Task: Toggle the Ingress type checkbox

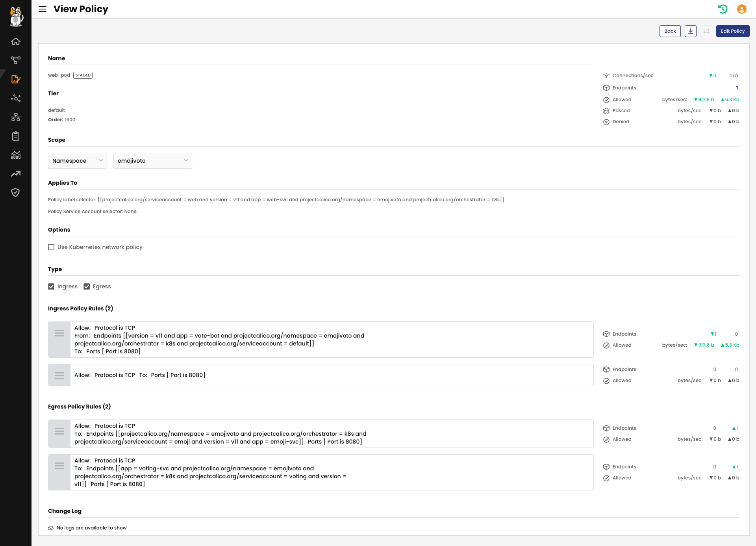Action: [51, 286]
